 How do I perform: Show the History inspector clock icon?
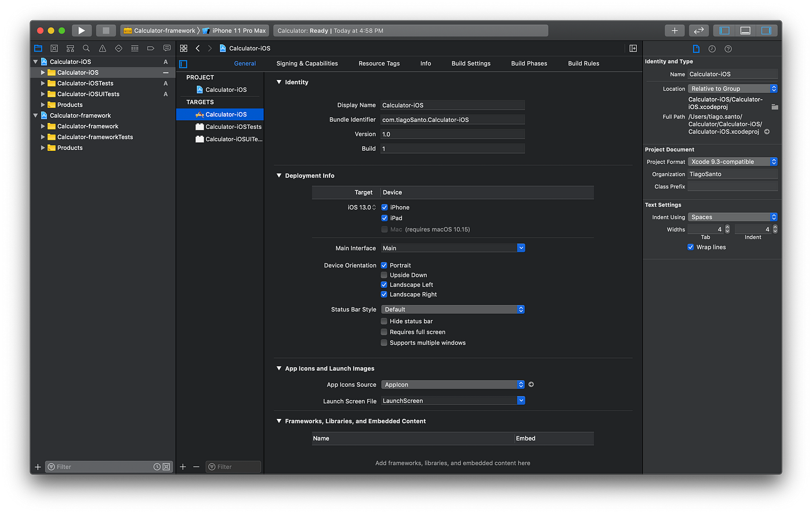pyautogui.click(x=712, y=48)
